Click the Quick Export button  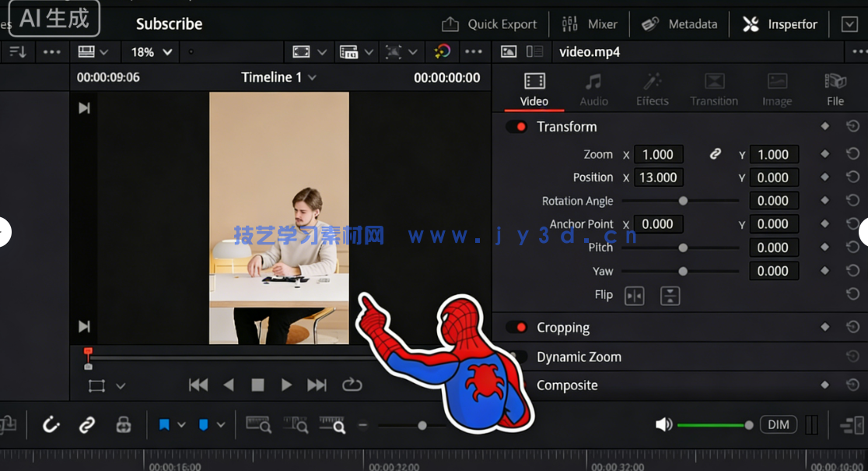489,23
